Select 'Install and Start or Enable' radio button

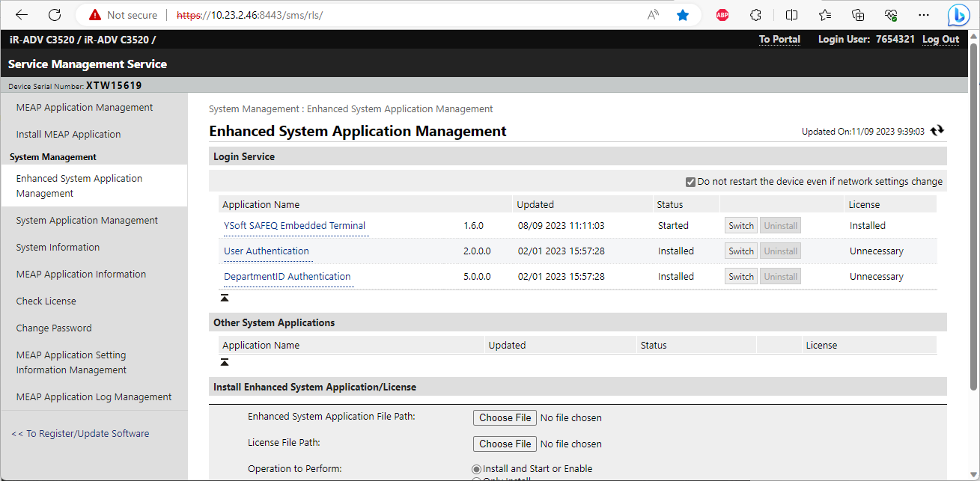[x=477, y=469]
